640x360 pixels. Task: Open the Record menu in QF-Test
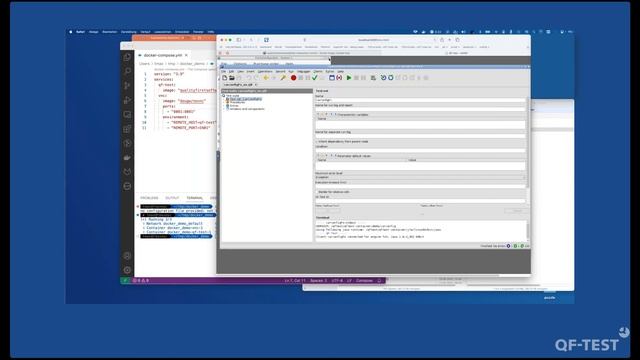coord(280,71)
